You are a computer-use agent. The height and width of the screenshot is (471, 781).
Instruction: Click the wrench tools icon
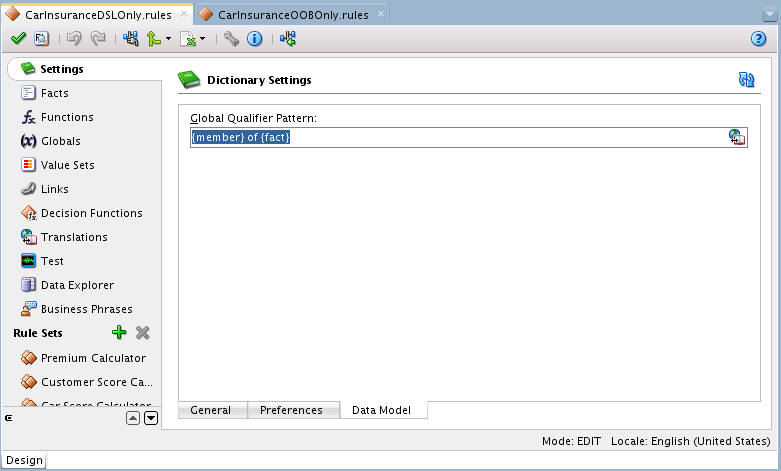[231, 38]
